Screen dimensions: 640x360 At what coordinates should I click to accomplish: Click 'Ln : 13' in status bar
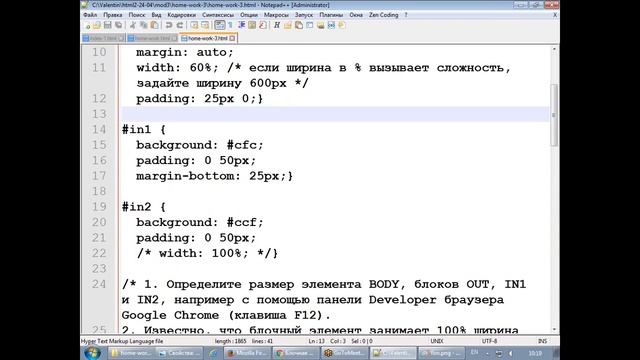[x=316, y=341]
